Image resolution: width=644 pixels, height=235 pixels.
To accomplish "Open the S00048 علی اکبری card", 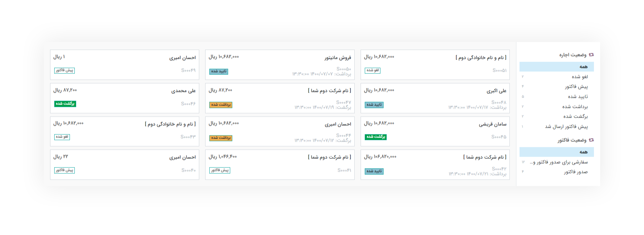I will [x=435, y=98].
